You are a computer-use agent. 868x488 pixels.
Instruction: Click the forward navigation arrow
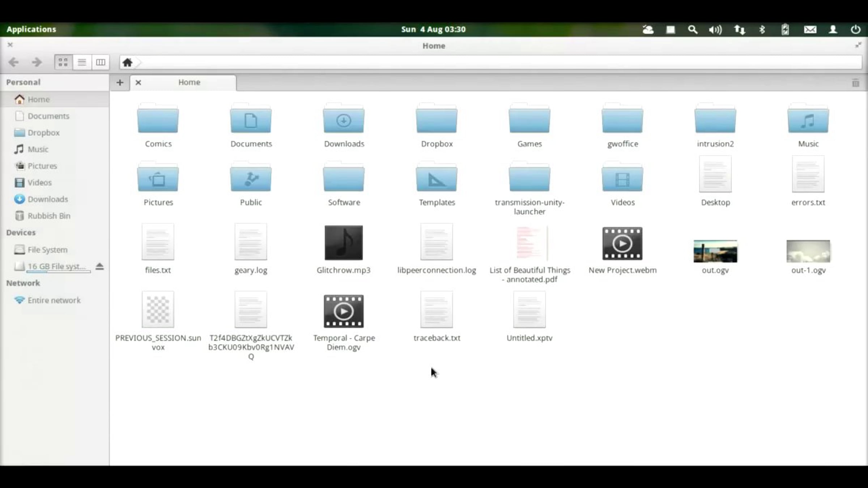[x=37, y=62]
